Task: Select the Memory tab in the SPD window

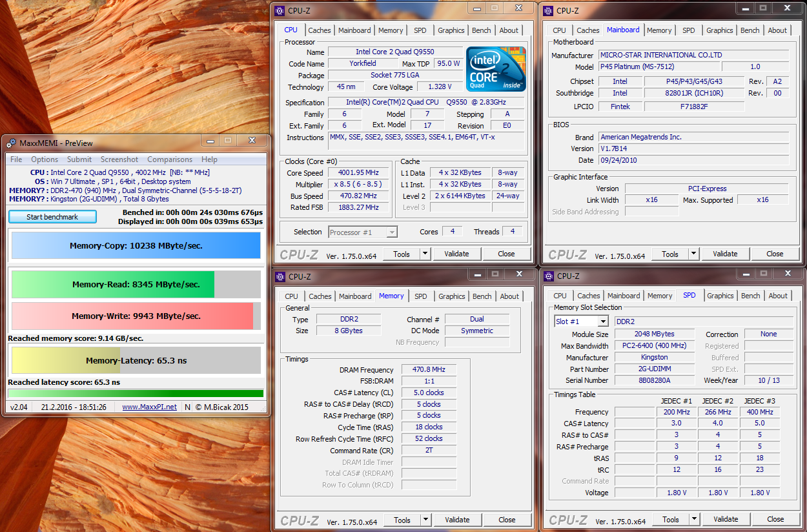Action: pyautogui.click(x=660, y=296)
